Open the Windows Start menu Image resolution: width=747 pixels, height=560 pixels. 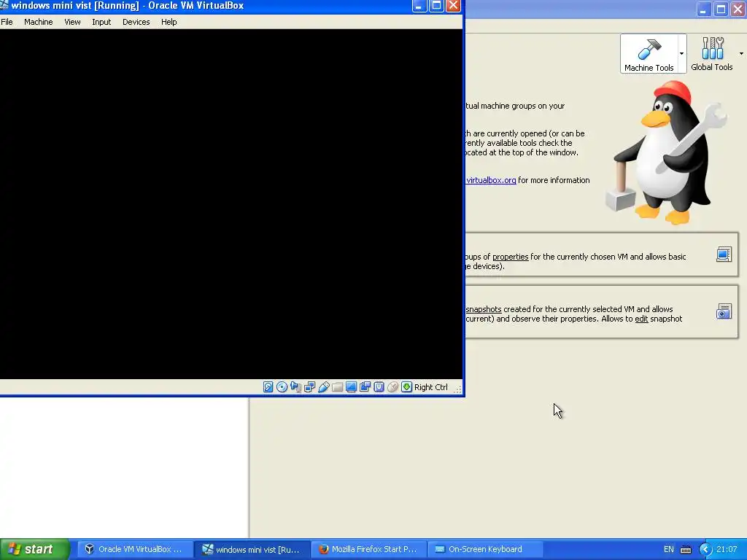click(35, 549)
